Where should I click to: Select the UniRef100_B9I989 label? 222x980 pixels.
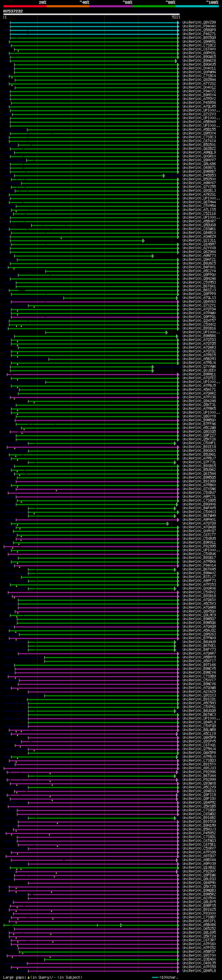click(199, 481)
